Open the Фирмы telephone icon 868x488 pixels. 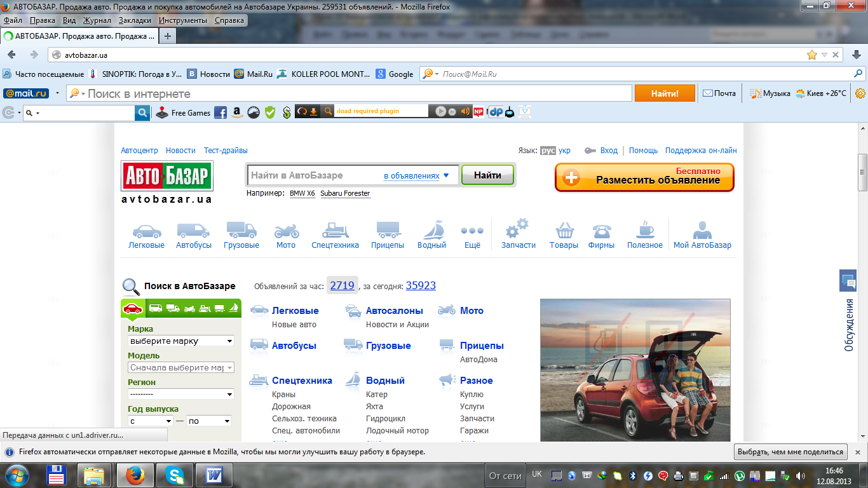601,230
